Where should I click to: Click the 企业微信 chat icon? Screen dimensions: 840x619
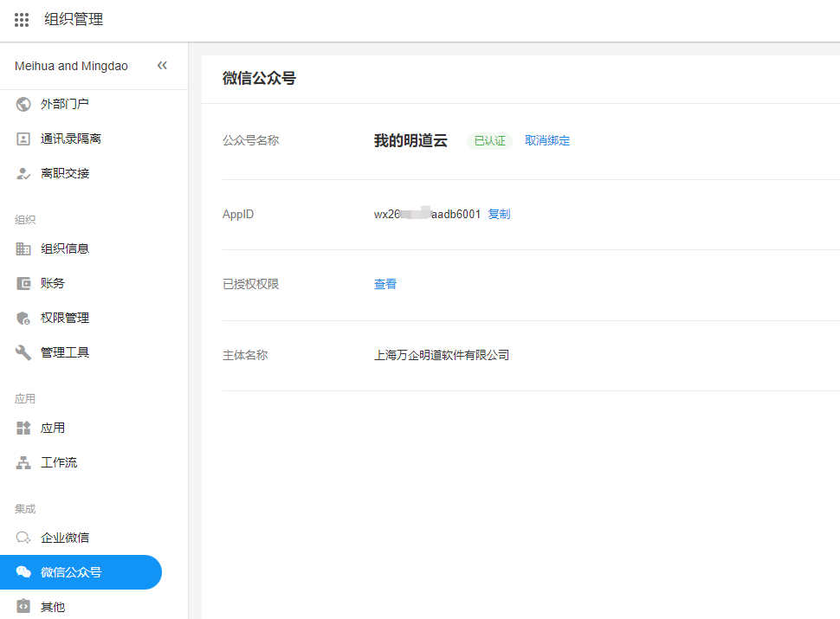click(23, 538)
